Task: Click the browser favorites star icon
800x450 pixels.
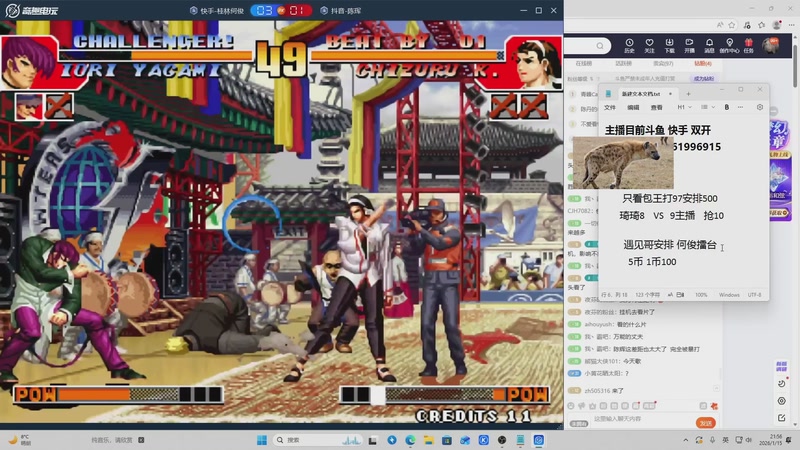Action: (x=732, y=25)
